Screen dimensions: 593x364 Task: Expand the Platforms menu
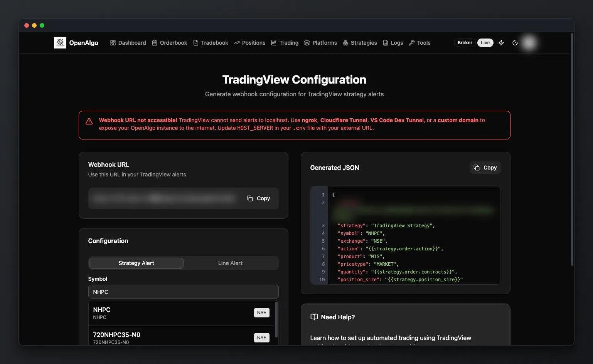[x=320, y=43]
